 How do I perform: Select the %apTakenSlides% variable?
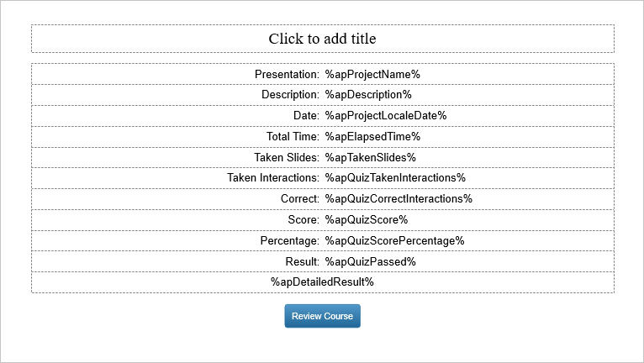371,157
